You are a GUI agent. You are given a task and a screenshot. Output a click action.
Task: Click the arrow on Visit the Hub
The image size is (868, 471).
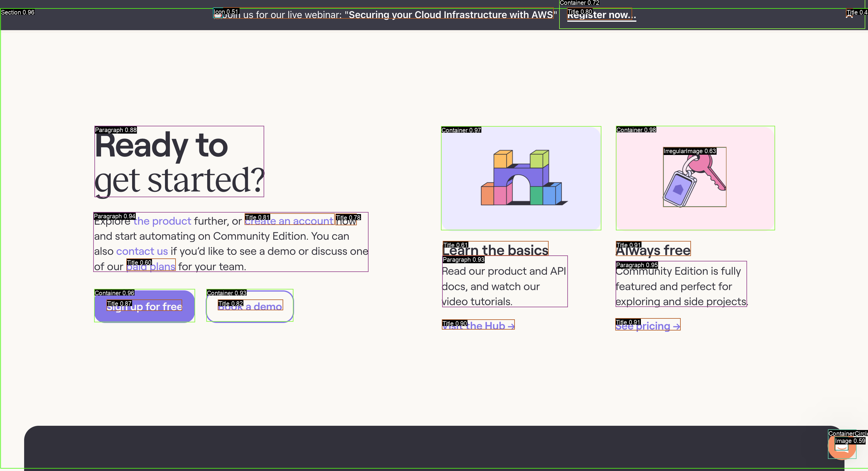point(511,326)
